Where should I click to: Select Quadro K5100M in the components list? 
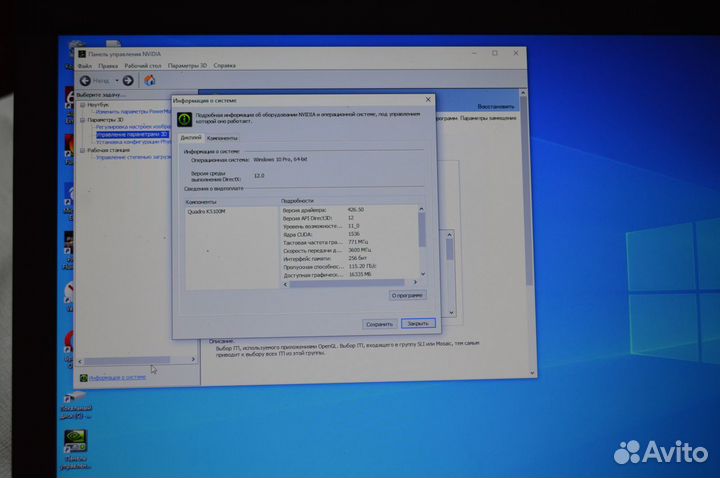tap(206, 212)
